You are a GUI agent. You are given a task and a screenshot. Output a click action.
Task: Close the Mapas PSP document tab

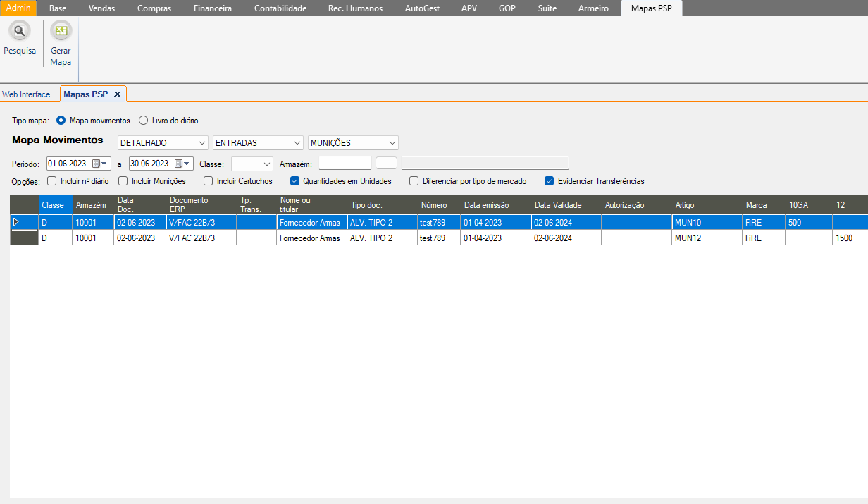pos(117,94)
